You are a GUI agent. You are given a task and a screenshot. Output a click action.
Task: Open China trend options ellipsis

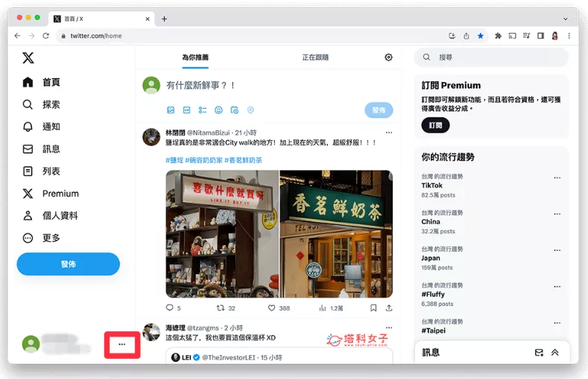tap(557, 214)
